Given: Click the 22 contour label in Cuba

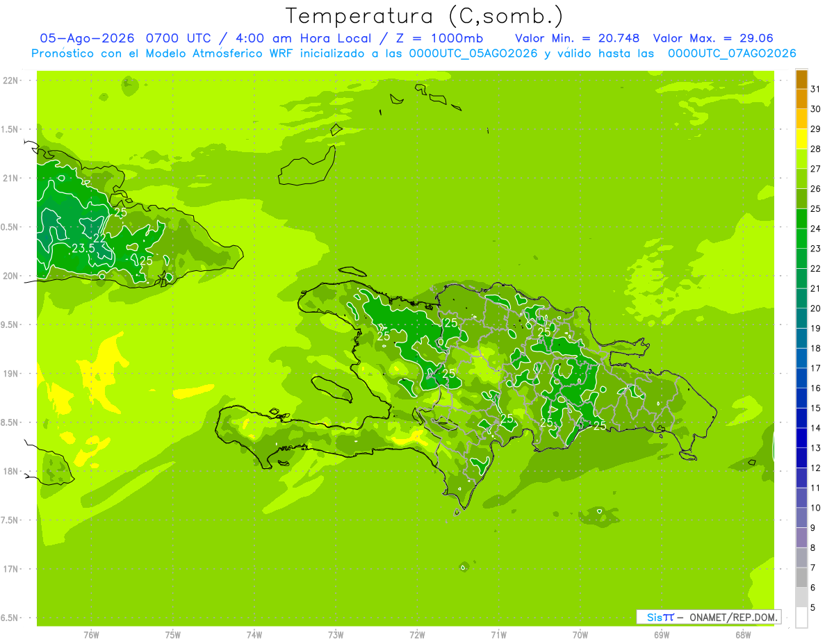Looking at the screenshot, I should point(99,238).
